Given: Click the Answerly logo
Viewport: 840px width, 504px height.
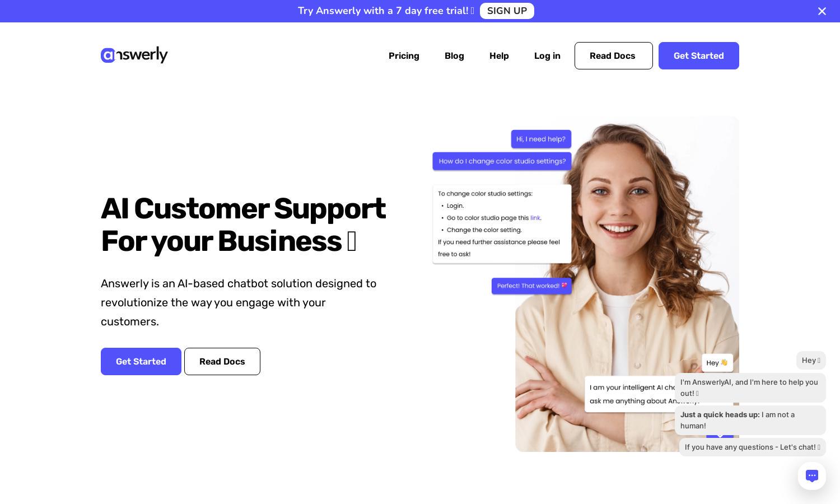Looking at the screenshot, I should 134,55.
